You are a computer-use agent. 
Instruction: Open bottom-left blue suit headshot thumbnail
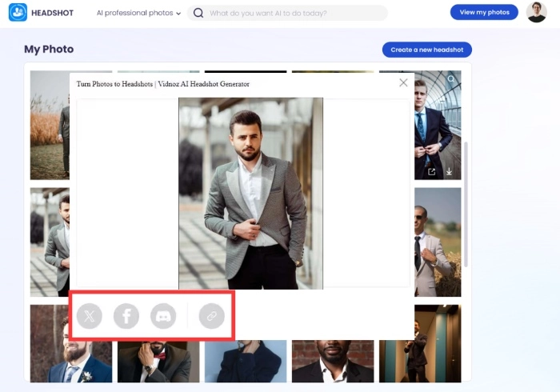pos(70,344)
